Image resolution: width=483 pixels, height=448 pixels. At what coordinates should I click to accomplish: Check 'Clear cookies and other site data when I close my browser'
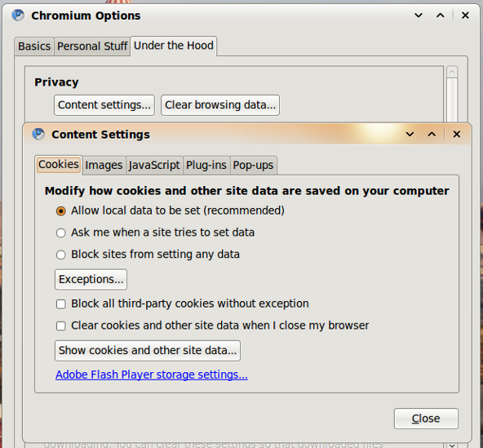pyautogui.click(x=61, y=326)
